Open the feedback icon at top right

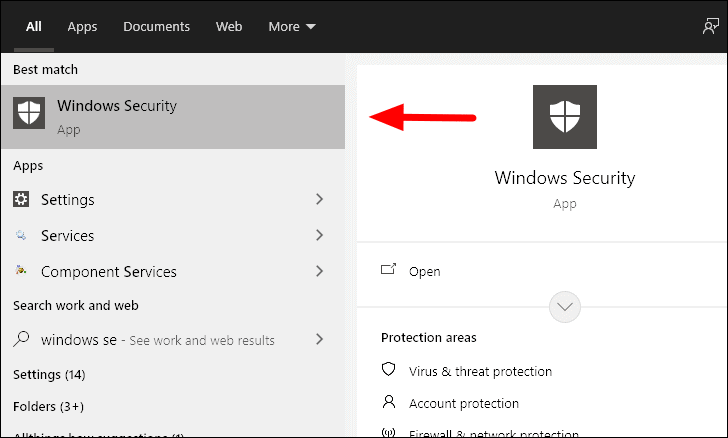point(710,26)
